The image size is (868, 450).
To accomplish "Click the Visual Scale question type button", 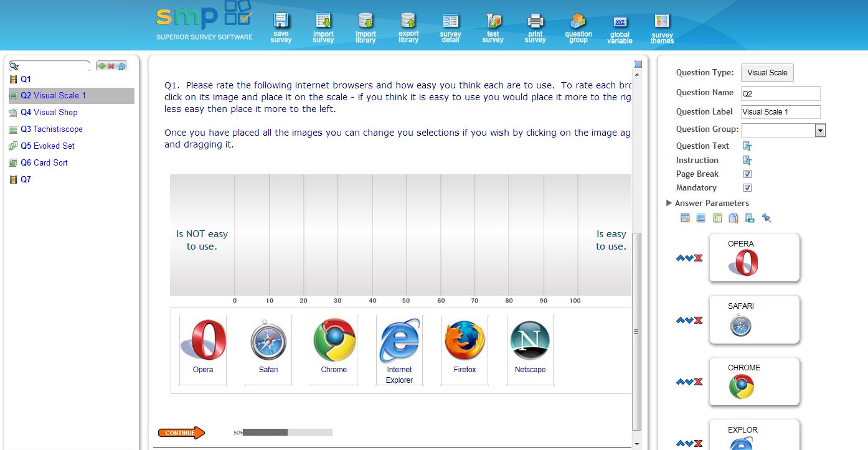I will (767, 73).
